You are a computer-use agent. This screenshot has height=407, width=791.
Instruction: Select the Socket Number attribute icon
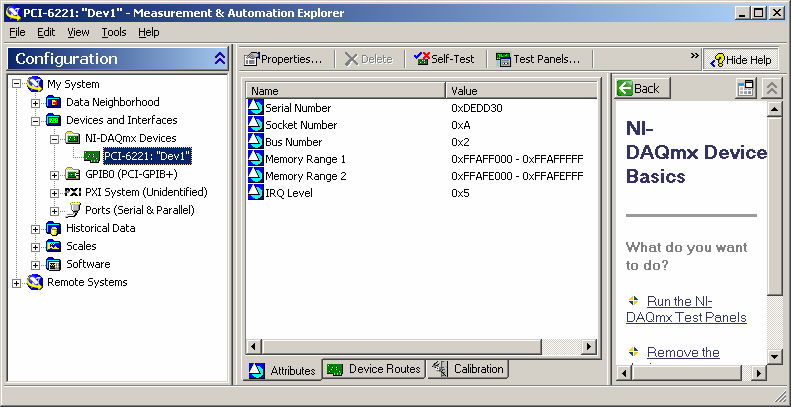pyautogui.click(x=256, y=125)
